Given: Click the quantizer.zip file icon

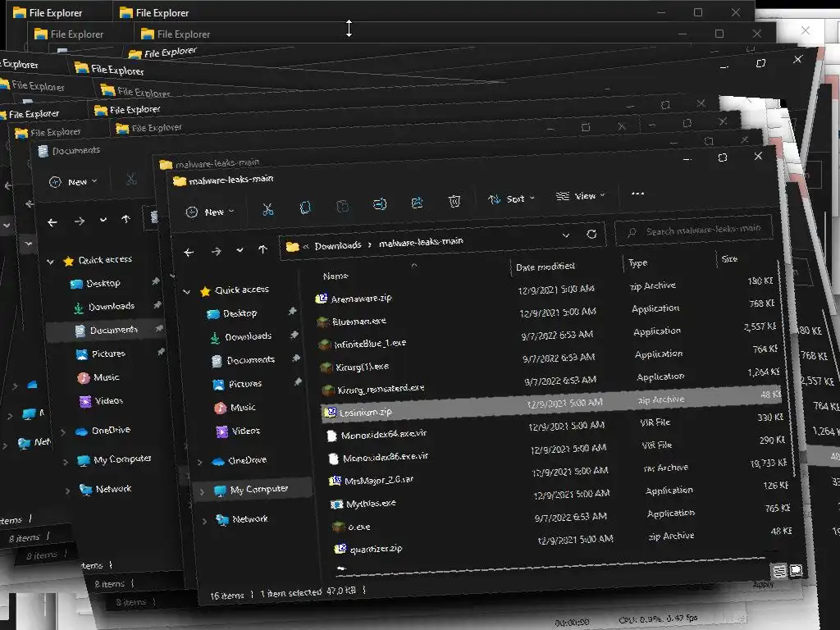Looking at the screenshot, I should point(340,549).
